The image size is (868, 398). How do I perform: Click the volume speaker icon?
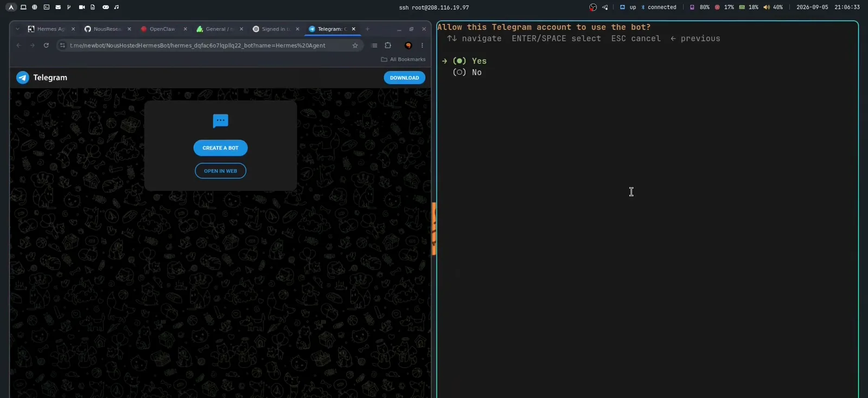pos(766,7)
